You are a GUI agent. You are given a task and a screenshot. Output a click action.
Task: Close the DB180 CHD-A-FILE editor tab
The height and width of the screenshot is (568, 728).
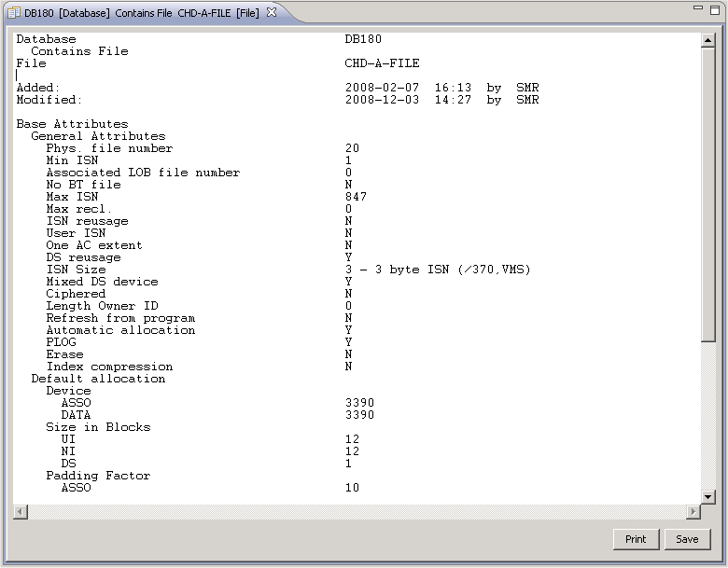click(x=272, y=12)
